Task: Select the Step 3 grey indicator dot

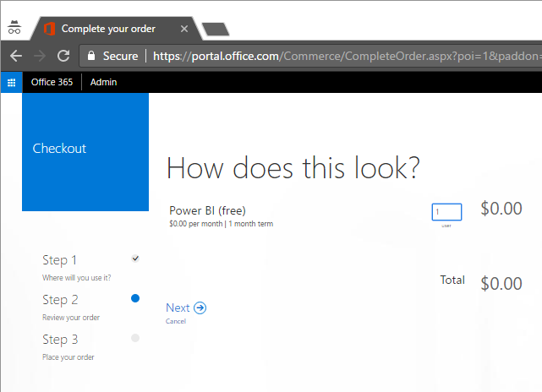Action: click(x=135, y=338)
